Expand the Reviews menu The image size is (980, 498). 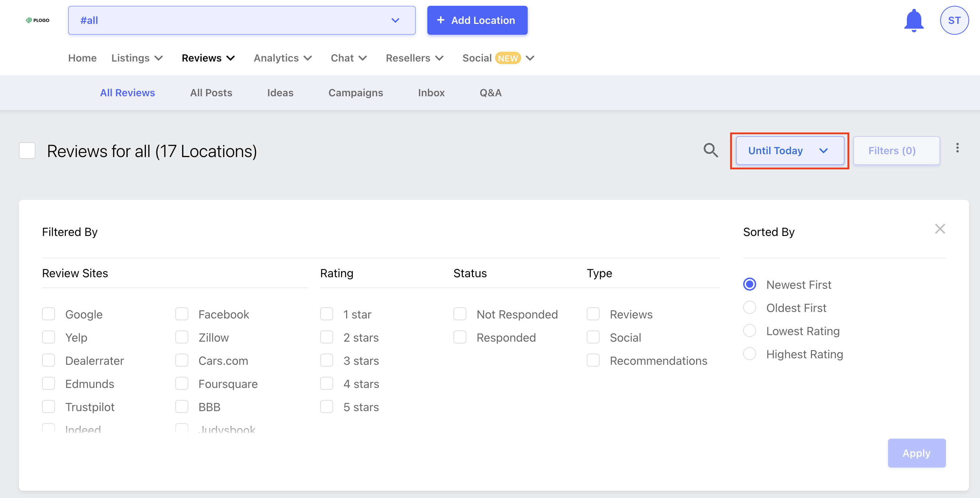(x=208, y=58)
